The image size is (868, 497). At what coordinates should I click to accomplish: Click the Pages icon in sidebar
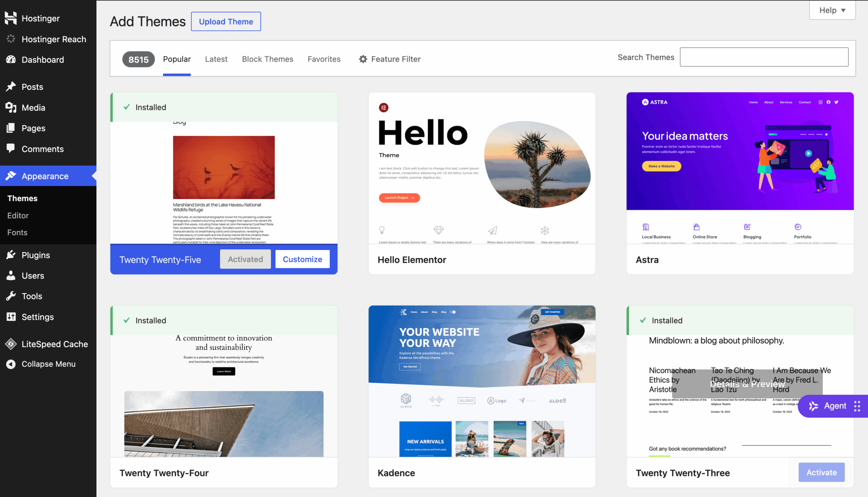(11, 128)
